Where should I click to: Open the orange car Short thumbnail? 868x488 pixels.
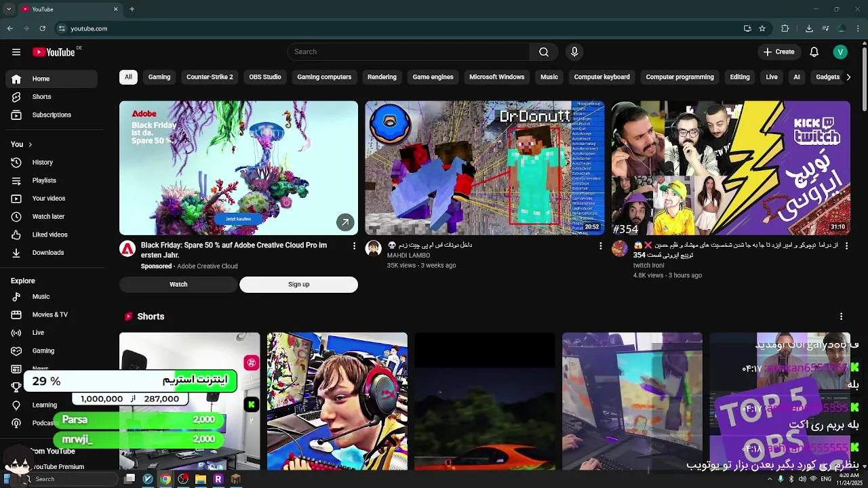485,401
